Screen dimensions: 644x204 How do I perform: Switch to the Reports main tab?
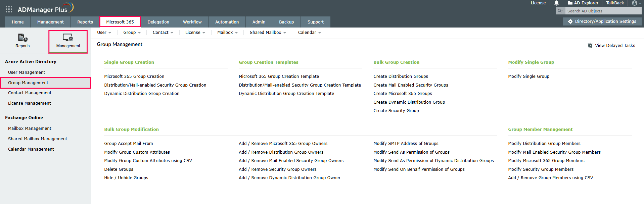[x=85, y=22]
